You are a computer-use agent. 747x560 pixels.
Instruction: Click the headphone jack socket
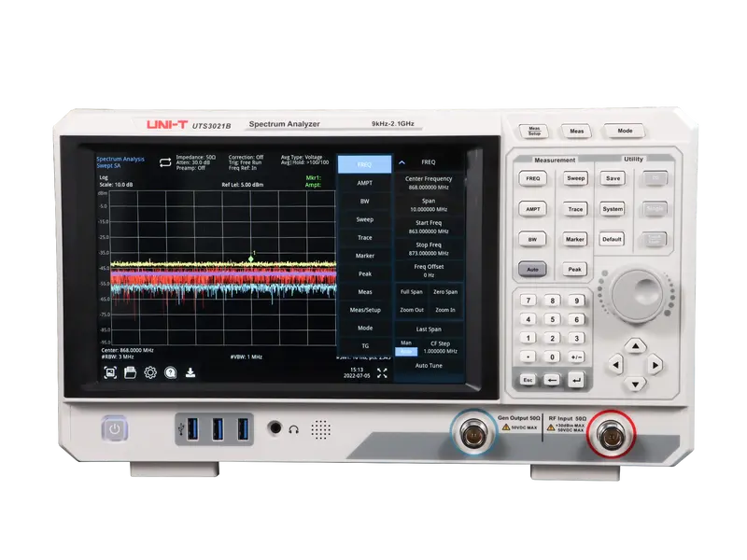275,427
